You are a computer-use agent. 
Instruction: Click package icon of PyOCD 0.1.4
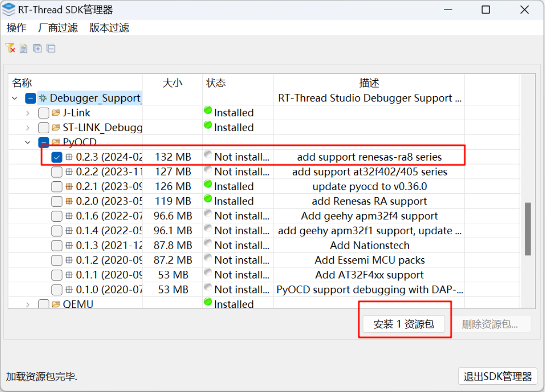click(x=69, y=230)
